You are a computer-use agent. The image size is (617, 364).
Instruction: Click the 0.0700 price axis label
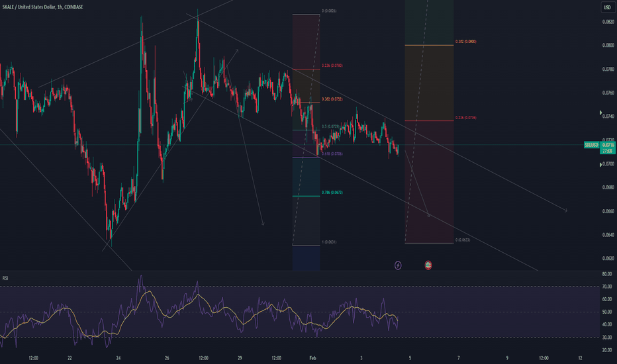pos(608,163)
